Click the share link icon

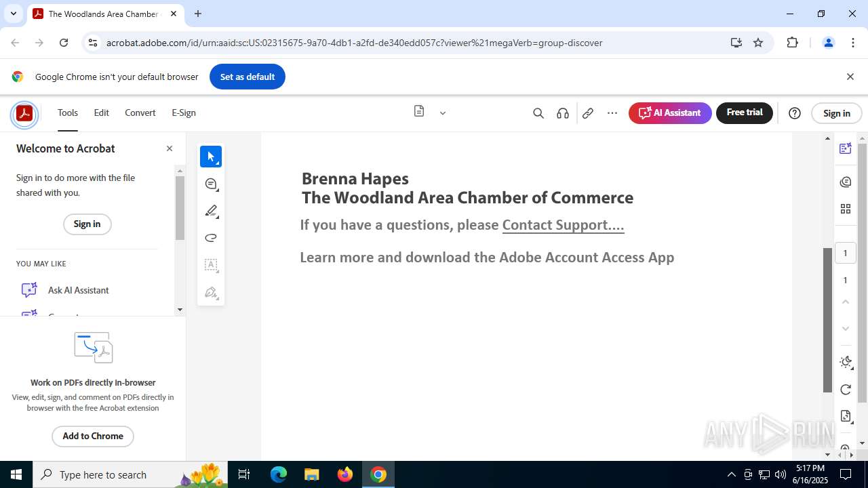point(588,113)
